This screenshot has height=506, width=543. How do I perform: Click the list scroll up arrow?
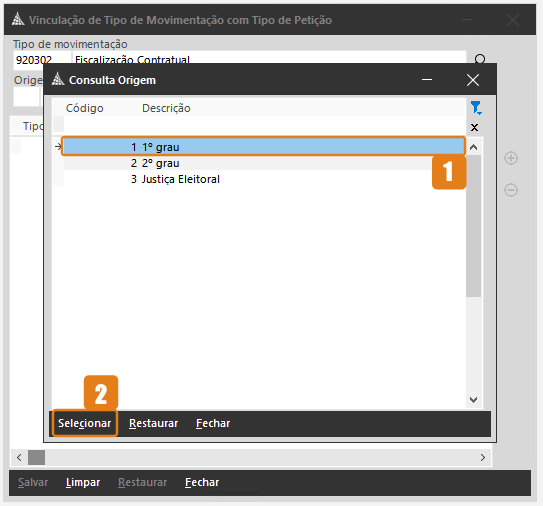coord(473,147)
